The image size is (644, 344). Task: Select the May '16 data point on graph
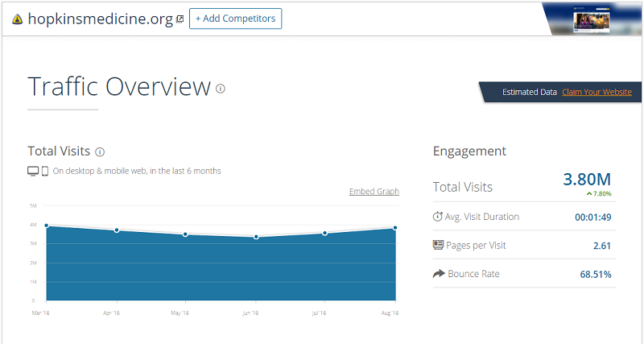[186, 234]
